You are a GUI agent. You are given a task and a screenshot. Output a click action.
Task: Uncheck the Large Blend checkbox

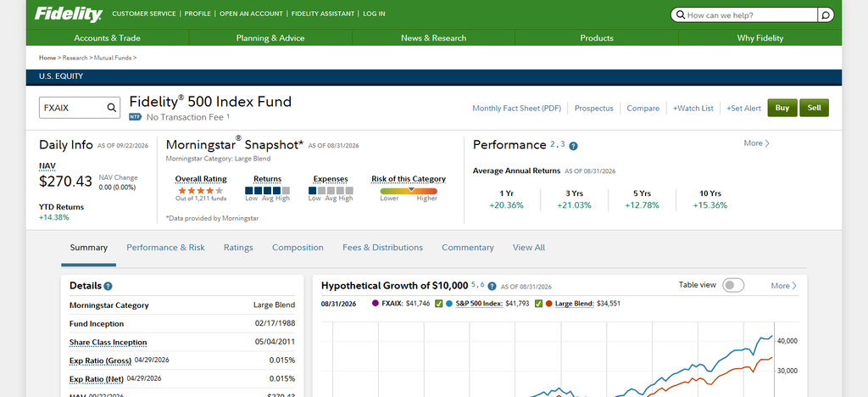(538, 304)
